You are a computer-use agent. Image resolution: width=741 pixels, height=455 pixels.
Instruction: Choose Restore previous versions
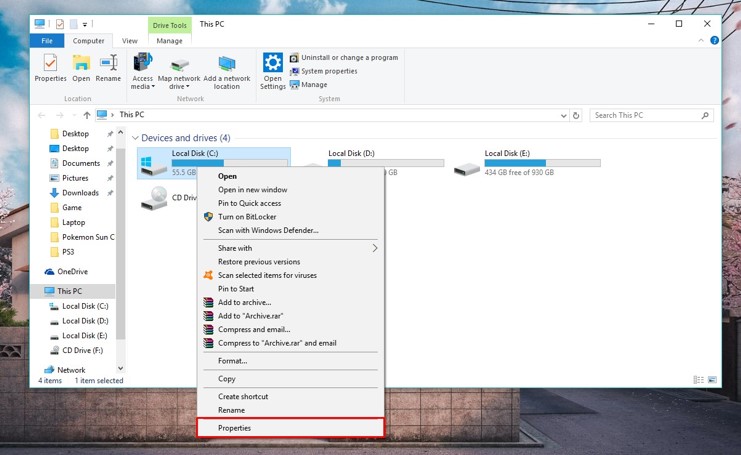pos(290,262)
